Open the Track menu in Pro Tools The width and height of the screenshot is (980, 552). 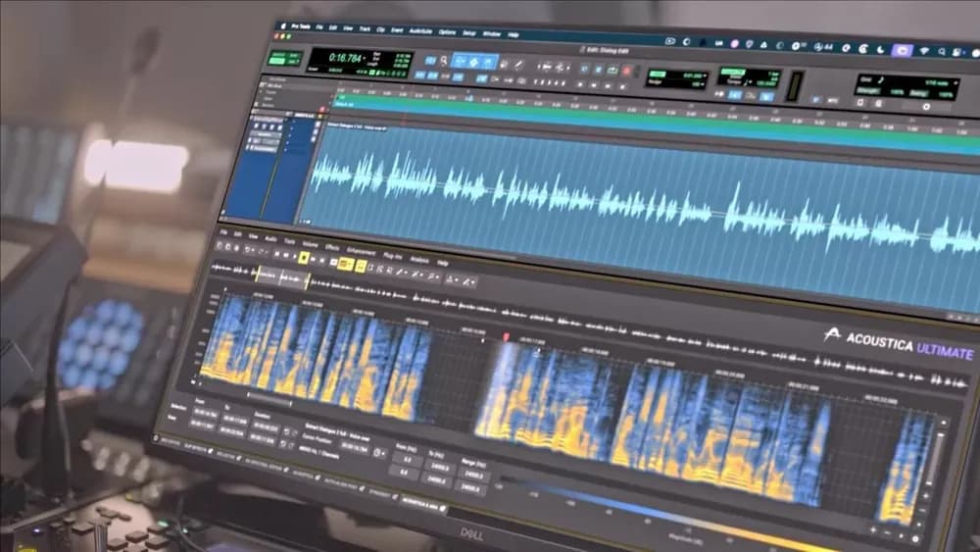[365, 28]
